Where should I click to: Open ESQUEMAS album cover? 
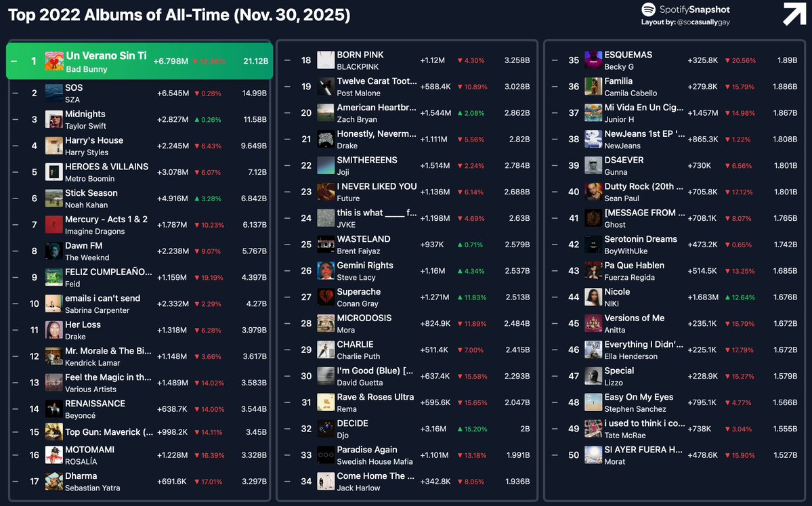pyautogui.click(x=593, y=60)
